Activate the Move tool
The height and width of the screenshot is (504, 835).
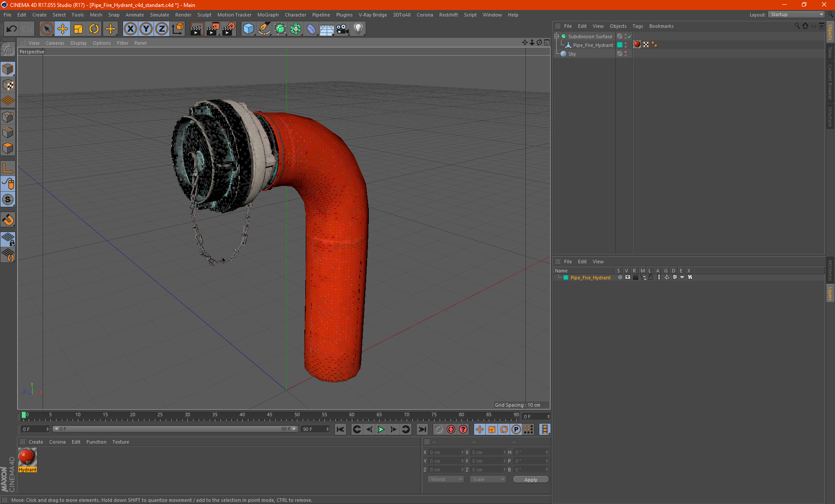pos(63,29)
